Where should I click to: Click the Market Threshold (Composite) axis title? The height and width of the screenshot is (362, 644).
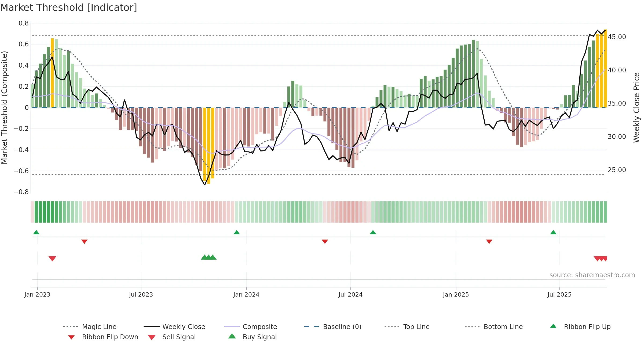click(4, 107)
